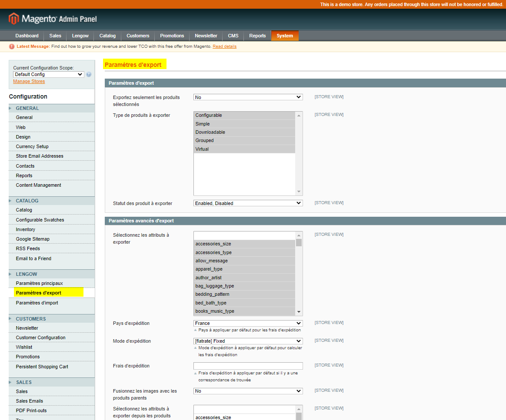
Task: Select the apparel_type attribute
Action: (x=244, y=269)
